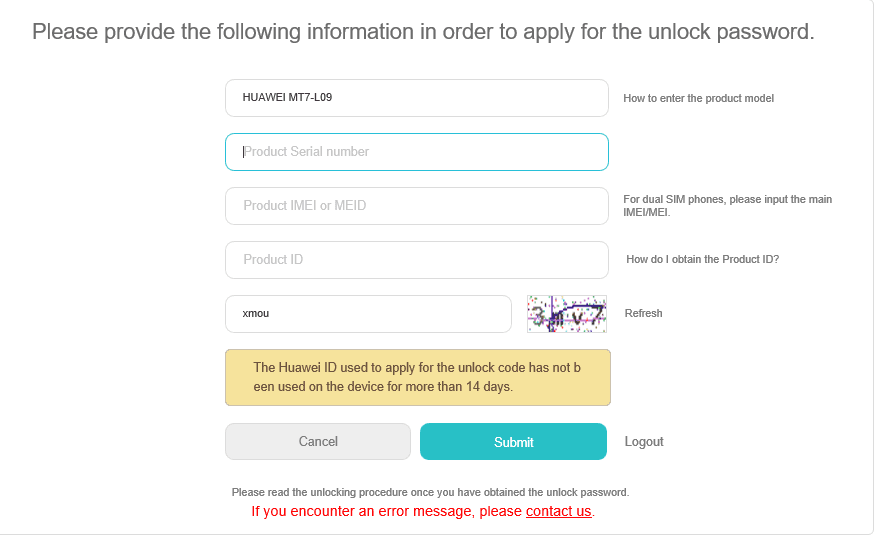Image resolution: width=880 pixels, height=541 pixels.
Task: Click the 'Please provide the following information' heading
Action: click(x=423, y=32)
